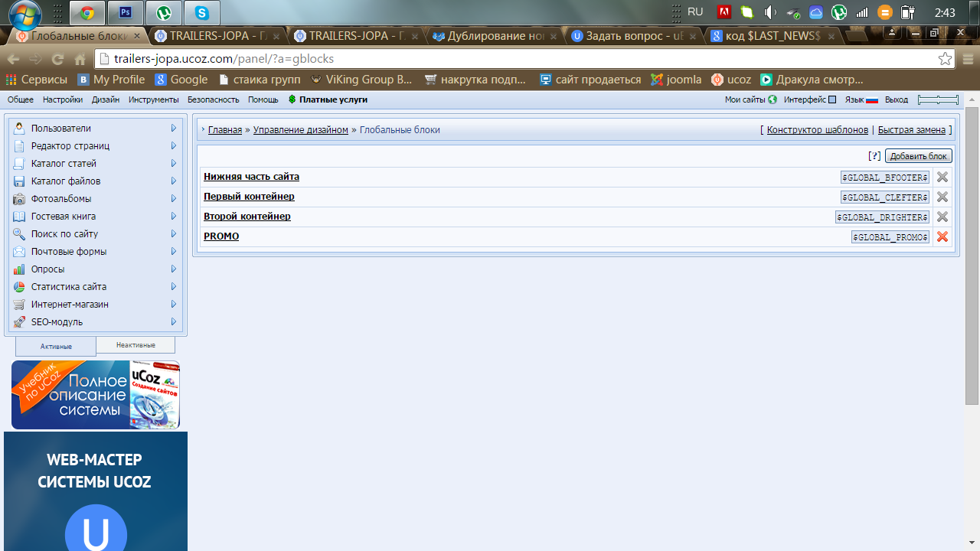Click the Chrome home icon
Screen dimensions: 980x551
[80, 59]
